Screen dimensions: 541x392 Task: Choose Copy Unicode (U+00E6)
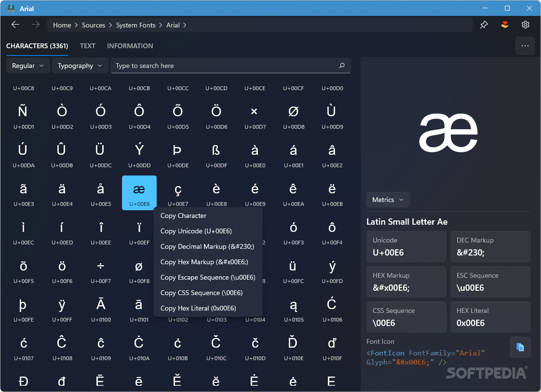coord(208,231)
